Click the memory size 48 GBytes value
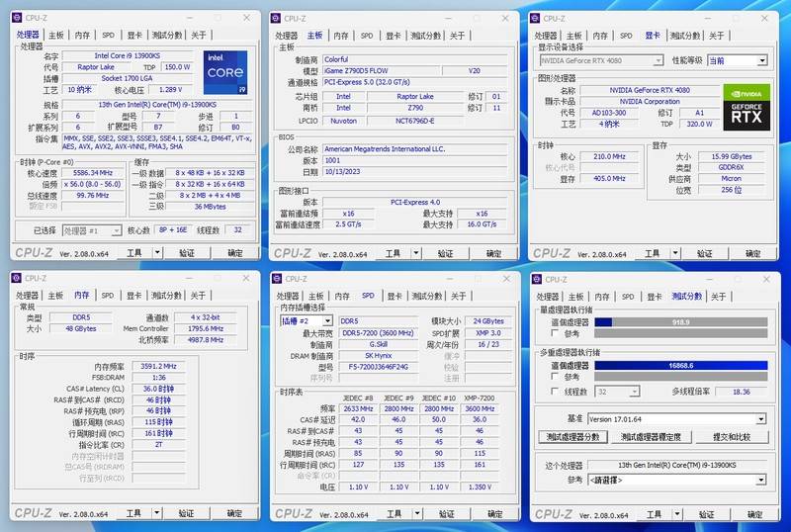The height and width of the screenshot is (532, 791). (x=81, y=328)
